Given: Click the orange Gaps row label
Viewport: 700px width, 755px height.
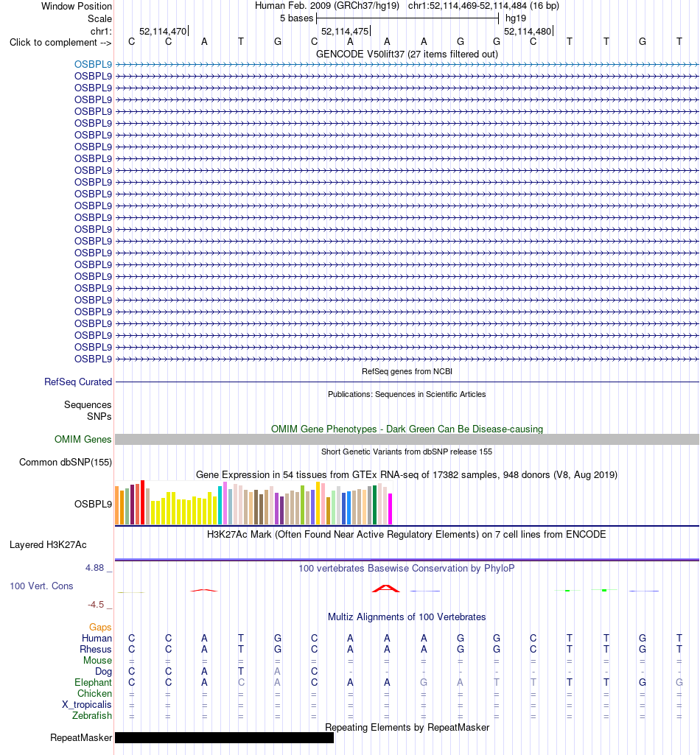Looking at the screenshot, I should pyautogui.click(x=100, y=627).
